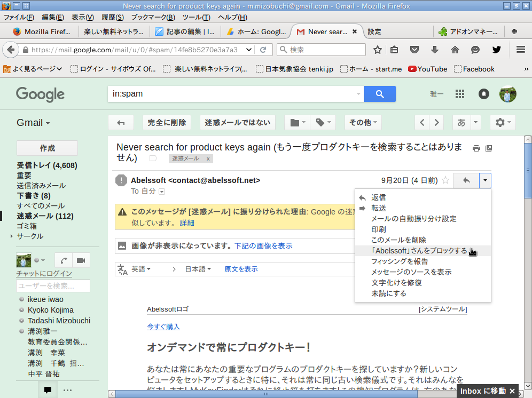This screenshot has width=532, height=398.
Task: Open the bookmarks list icon
Action: pyautogui.click(x=394, y=50)
